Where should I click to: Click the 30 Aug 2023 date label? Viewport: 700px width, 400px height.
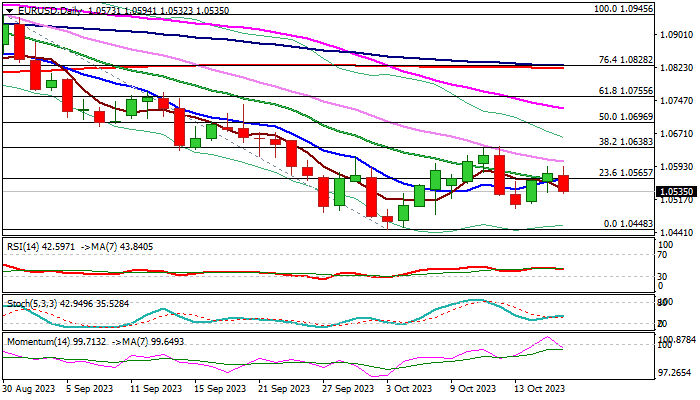coord(30,388)
